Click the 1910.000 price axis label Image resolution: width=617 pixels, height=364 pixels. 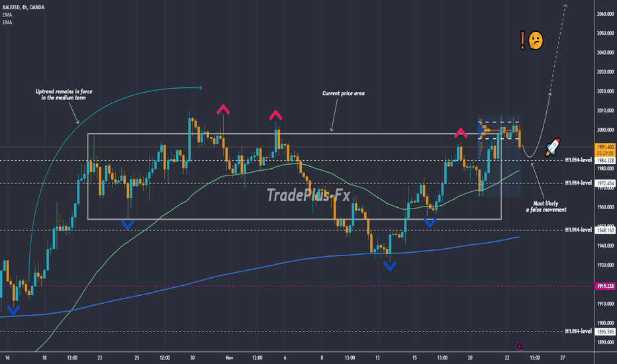click(605, 304)
